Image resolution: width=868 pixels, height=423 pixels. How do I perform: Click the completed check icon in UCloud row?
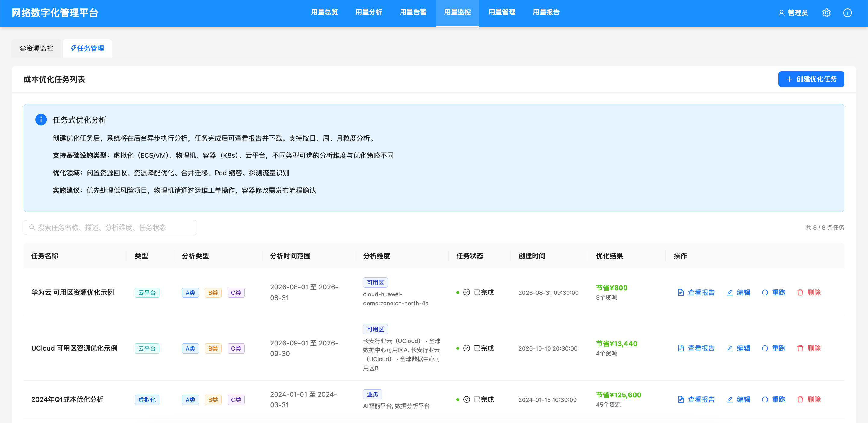pos(466,348)
